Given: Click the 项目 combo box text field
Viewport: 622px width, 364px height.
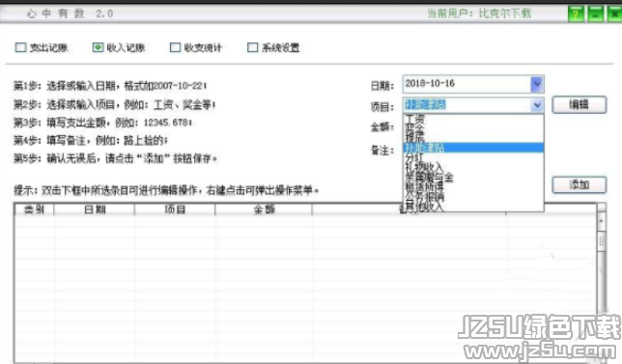Looking at the screenshot, I should (x=466, y=105).
